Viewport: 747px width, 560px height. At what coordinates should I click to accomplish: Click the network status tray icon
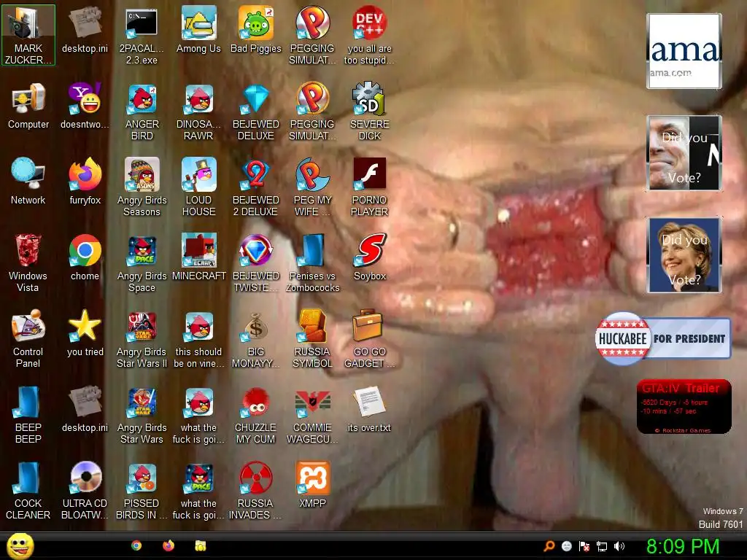tap(602, 546)
